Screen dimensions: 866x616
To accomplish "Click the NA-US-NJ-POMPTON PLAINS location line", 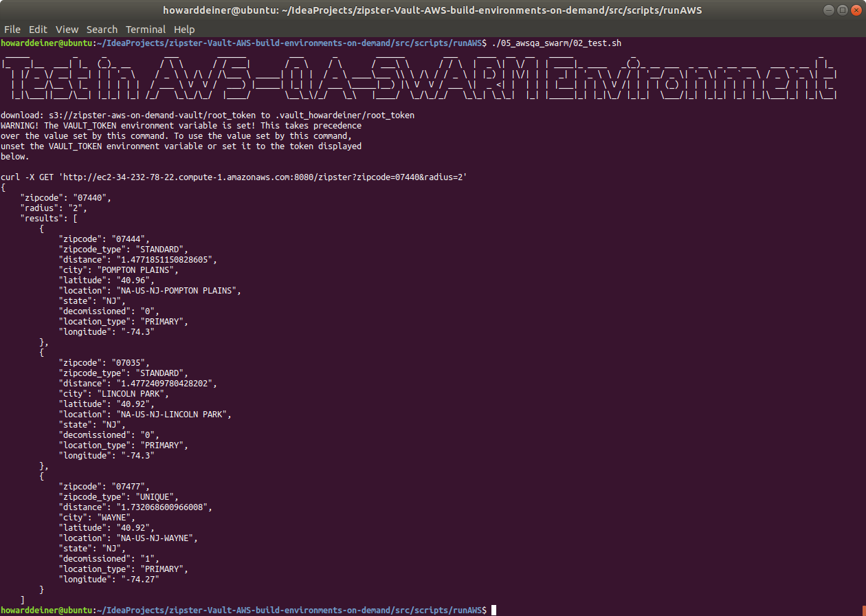I will point(150,291).
